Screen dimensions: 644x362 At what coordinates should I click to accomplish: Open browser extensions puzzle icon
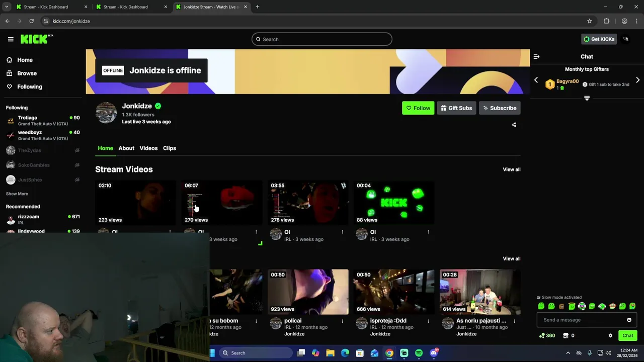point(607,21)
